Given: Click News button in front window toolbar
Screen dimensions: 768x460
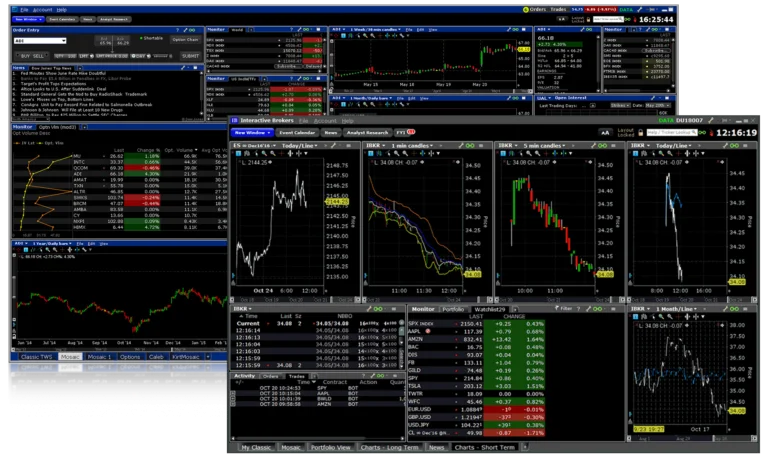Looking at the screenshot, I should click(x=331, y=133).
